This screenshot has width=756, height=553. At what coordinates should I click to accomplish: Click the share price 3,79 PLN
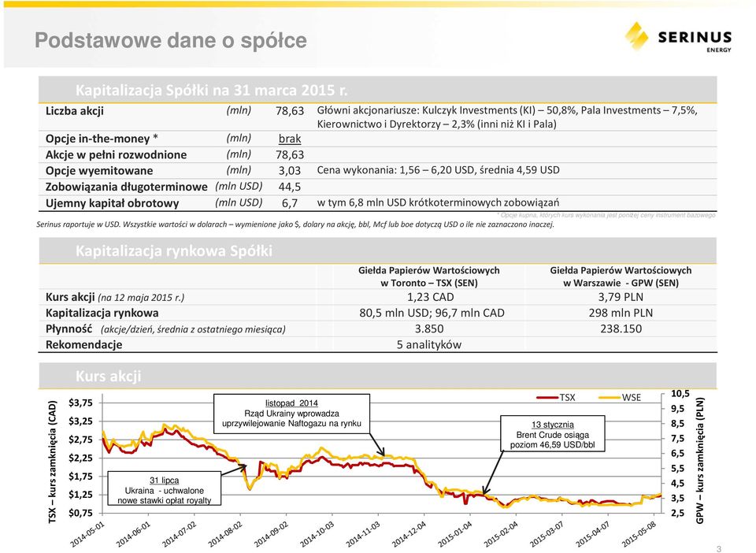(621, 297)
